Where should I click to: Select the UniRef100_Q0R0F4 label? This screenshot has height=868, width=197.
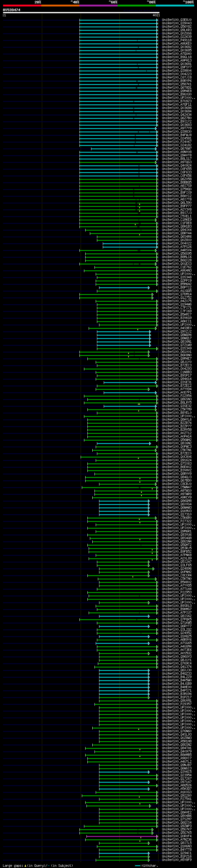point(177,836)
